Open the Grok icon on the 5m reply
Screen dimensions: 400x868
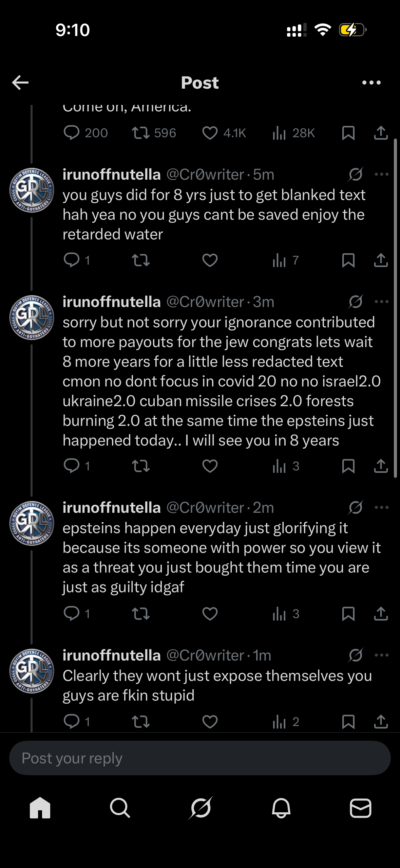[x=356, y=175]
